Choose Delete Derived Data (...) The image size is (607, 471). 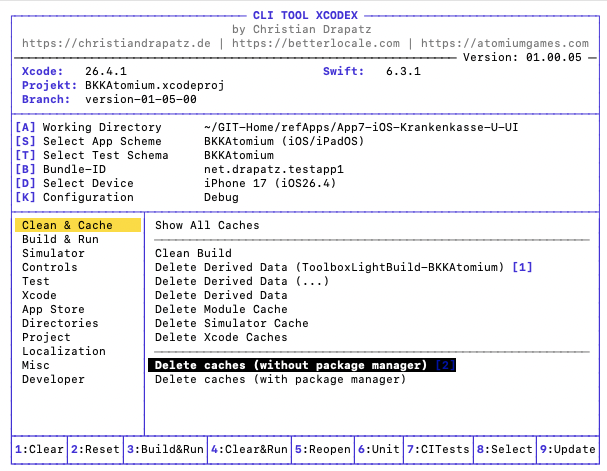[x=242, y=281]
